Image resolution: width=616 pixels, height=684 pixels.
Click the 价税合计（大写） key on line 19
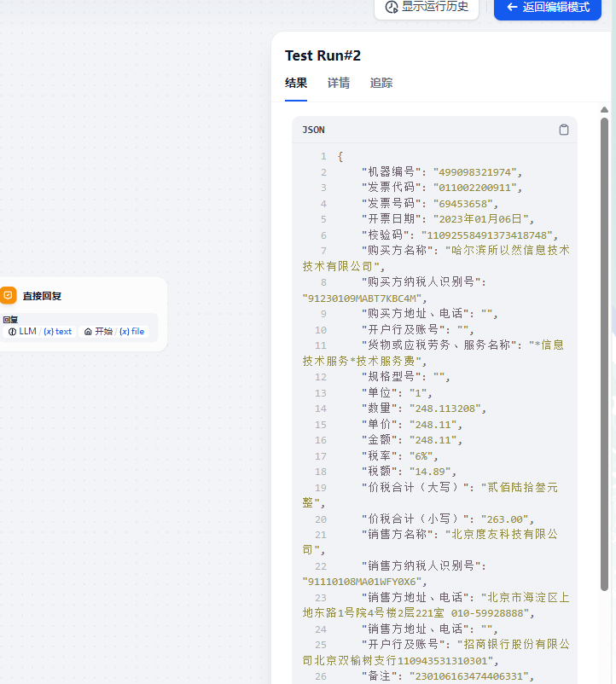coord(415,487)
